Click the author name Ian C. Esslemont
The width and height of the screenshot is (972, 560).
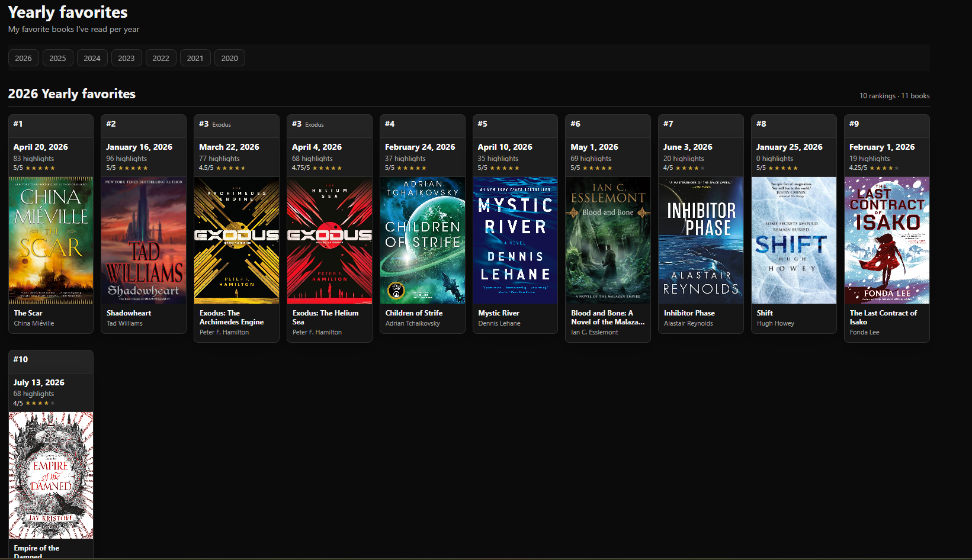point(595,332)
